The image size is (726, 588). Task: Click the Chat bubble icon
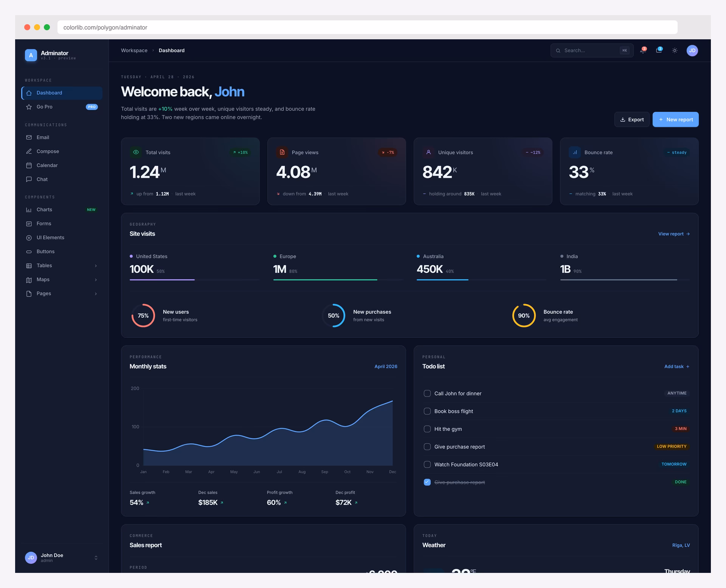pos(29,179)
